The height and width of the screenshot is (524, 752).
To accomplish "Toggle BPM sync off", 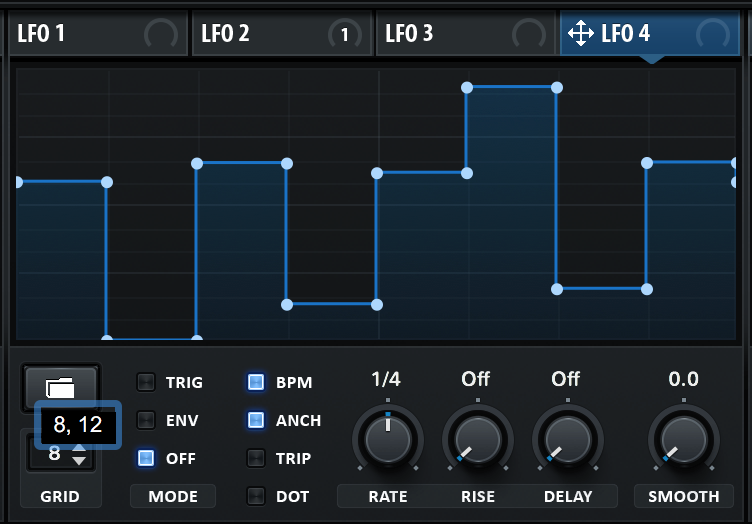I will tap(256, 382).
